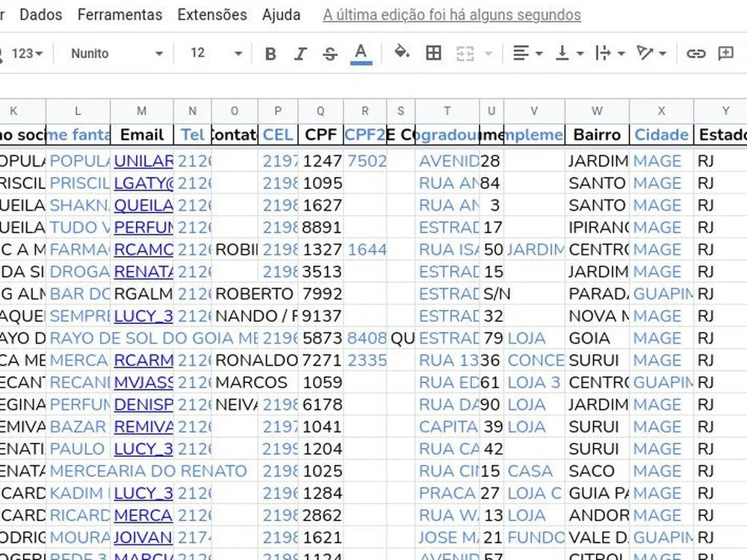Image resolution: width=747 pixels, height=560 pixels.
Task: Click the CPF header cell
Action: point(320,134)
